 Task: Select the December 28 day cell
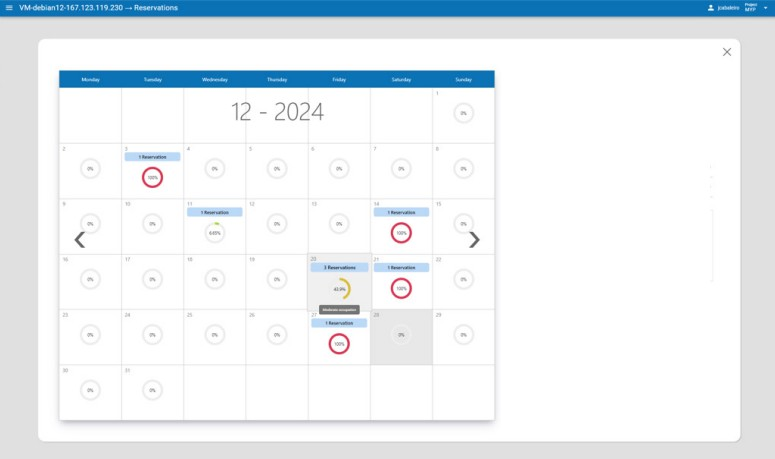pos(401,337)
